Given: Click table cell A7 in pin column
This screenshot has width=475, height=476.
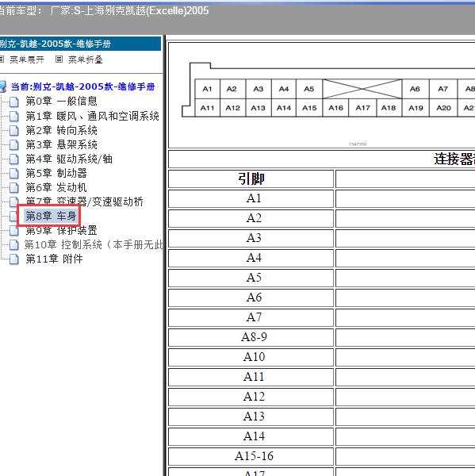Looking at the screenshot, I should [251, 318].
